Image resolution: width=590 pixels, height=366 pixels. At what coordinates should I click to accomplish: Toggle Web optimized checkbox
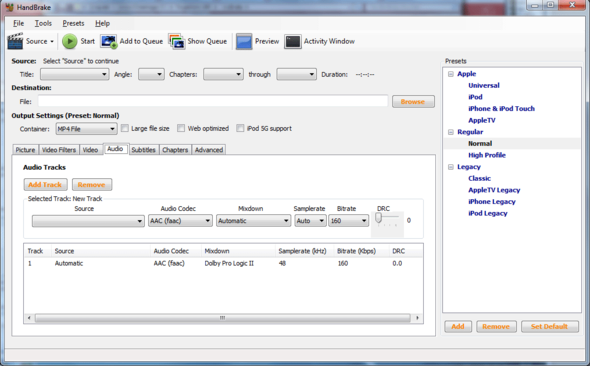coord(181,128)
